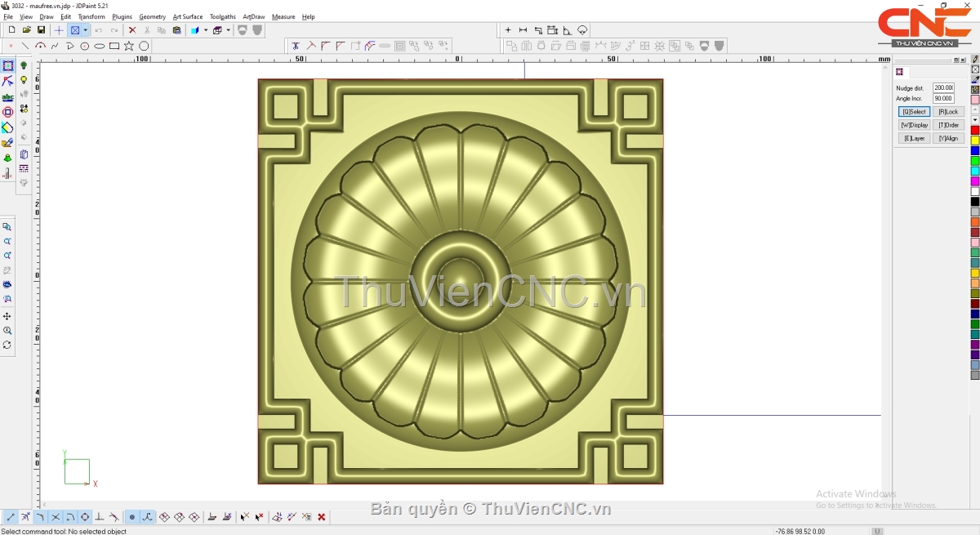This screenshot has height=535, width=980.
Task: Open the File menu
Action: [8, 16]
